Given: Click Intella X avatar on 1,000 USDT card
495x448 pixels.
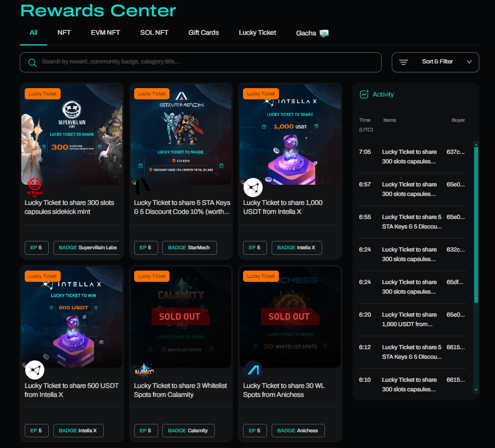Looking at the screenshot, I should pyautogui.click(x=253, y=188).
